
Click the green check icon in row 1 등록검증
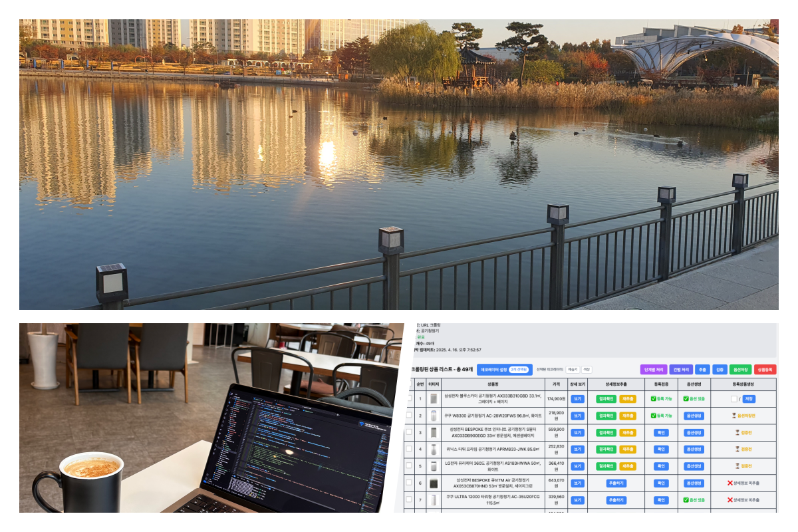coord(654,399)
